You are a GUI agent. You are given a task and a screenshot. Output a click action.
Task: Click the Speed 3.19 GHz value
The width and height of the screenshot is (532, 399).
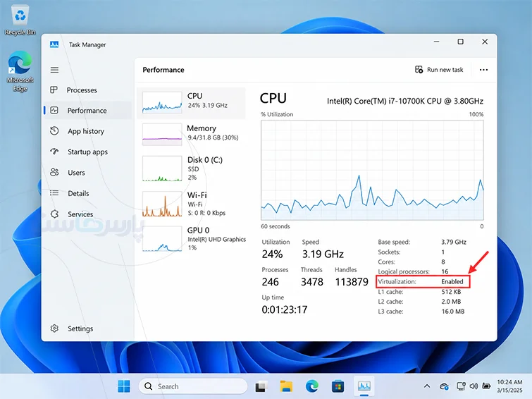pos(323,254)
